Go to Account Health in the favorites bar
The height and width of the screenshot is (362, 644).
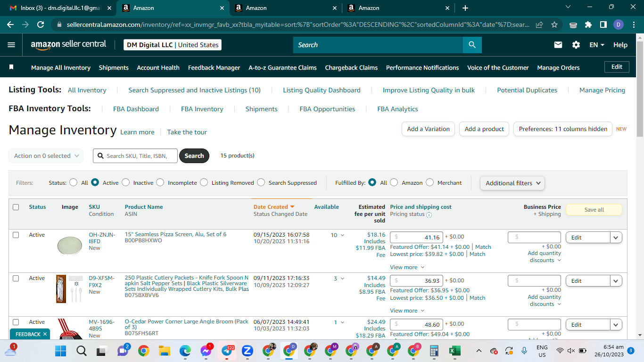[x=158, y=67]
